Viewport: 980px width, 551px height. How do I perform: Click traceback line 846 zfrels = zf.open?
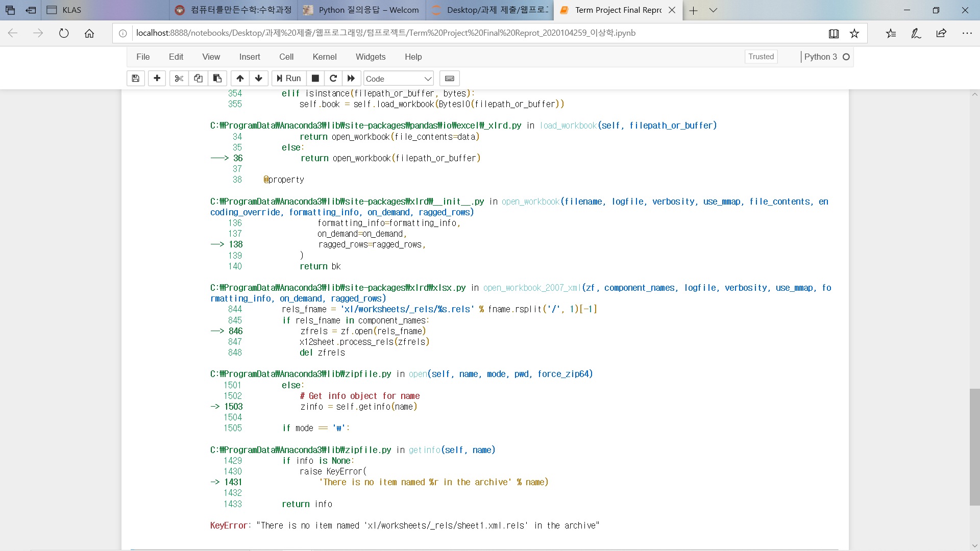click(x=363, y=331)
